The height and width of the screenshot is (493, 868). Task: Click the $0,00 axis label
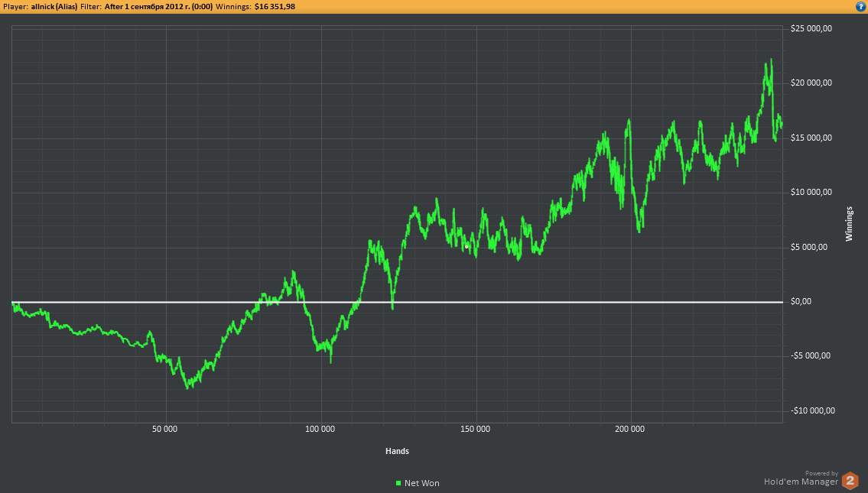point(801,301)
